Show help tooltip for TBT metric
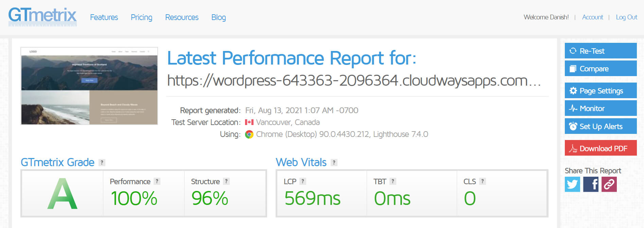This screenshot has height=228, width=644. (x=393, y=181)
